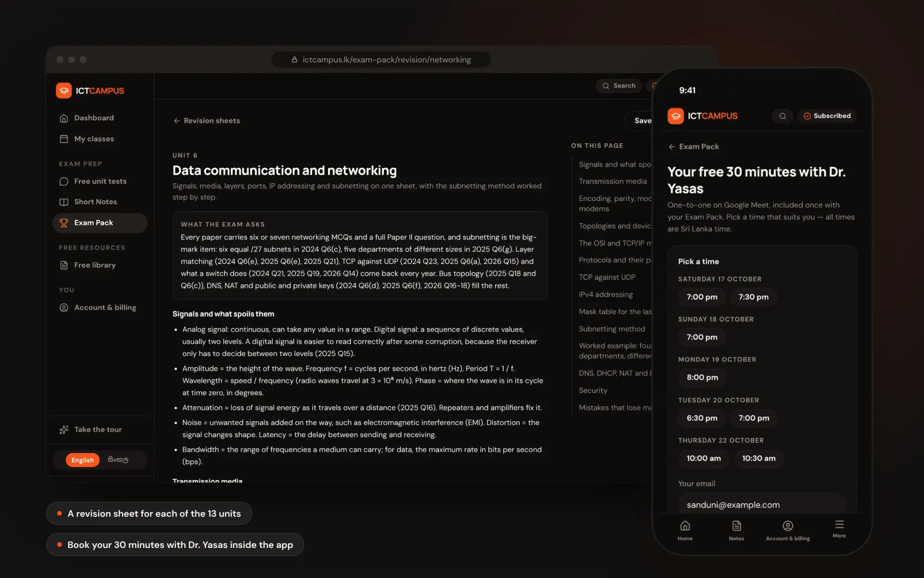Open Free unit tests chat icon
Screen dimensions: 924x578
pos(64,181)
